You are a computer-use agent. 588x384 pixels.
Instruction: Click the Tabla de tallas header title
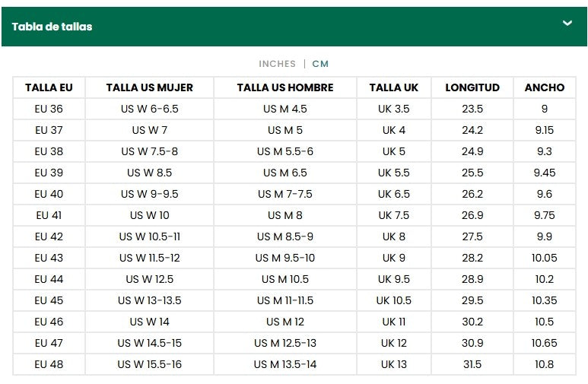point(52,27)
